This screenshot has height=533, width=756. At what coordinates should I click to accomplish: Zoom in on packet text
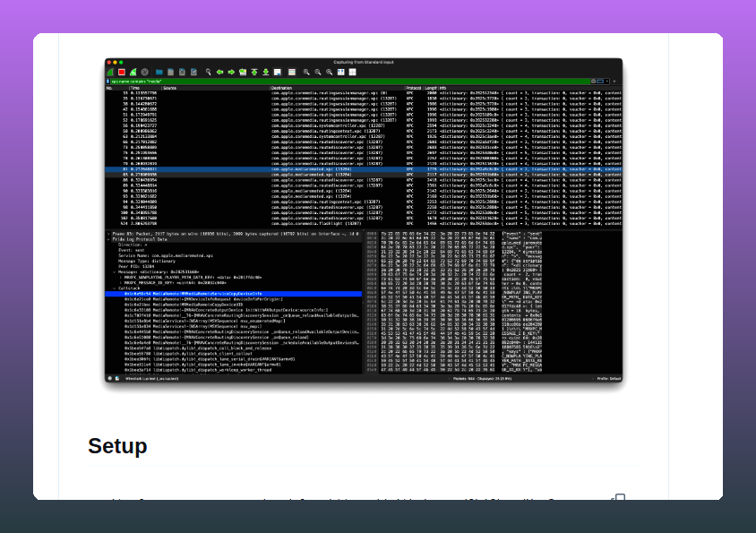[306, 72]
